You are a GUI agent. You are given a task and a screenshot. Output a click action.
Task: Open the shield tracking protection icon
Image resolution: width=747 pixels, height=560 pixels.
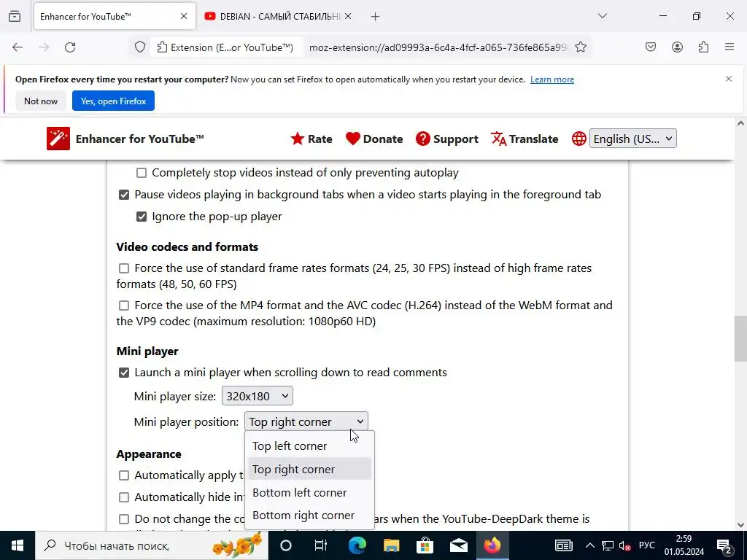(139, 47)
